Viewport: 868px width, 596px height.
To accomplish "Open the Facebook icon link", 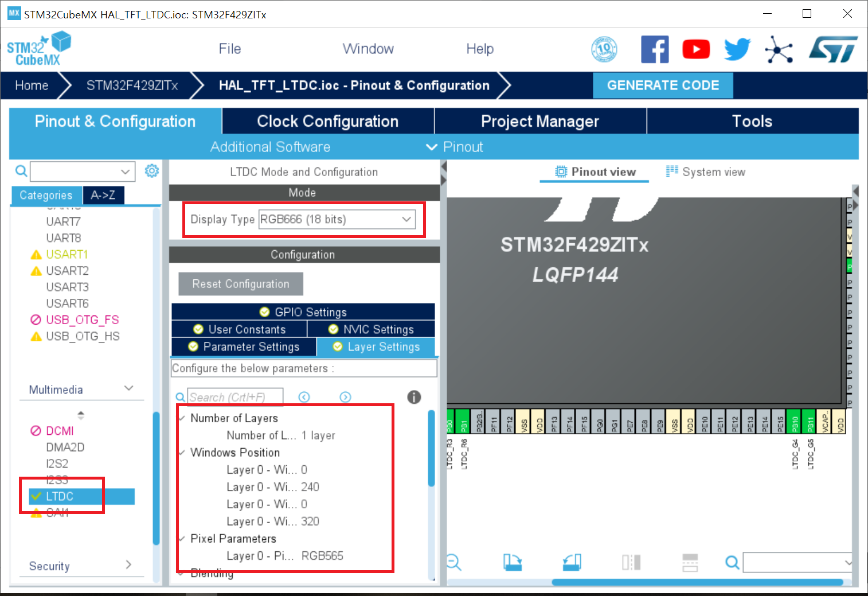I will coord(655,49).
